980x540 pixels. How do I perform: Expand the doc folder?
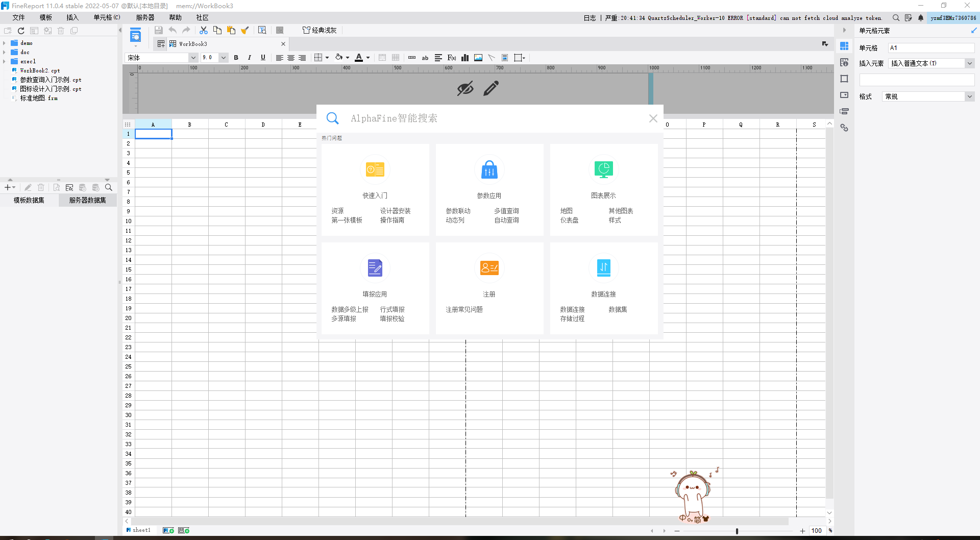click(4, 53)
